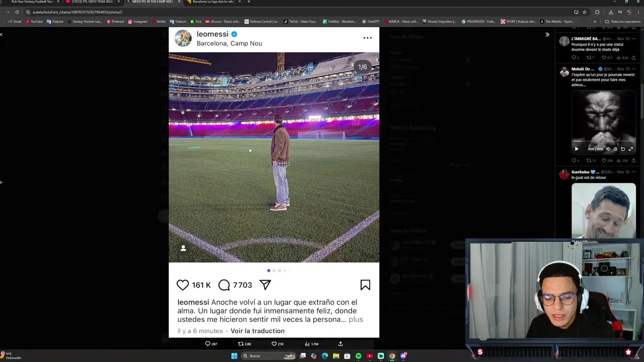Image resolution: width=644 pixels, height=362 pixels.
Task: Open Spotify from the Windows taskbar
Action: click(358, 356)
